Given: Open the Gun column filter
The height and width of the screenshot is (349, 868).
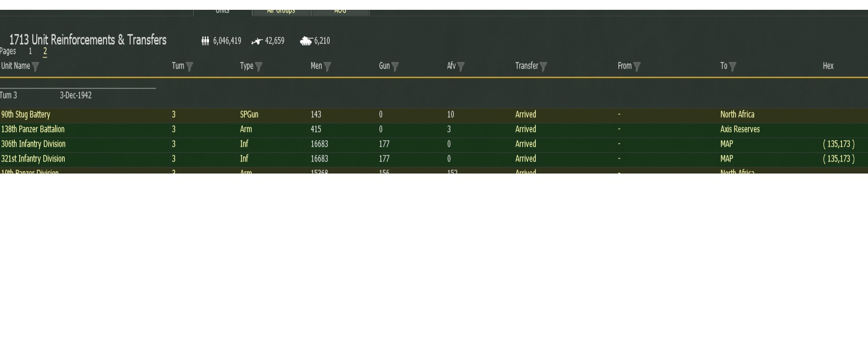Looking at the screenshot, I should tap(395, 67).
